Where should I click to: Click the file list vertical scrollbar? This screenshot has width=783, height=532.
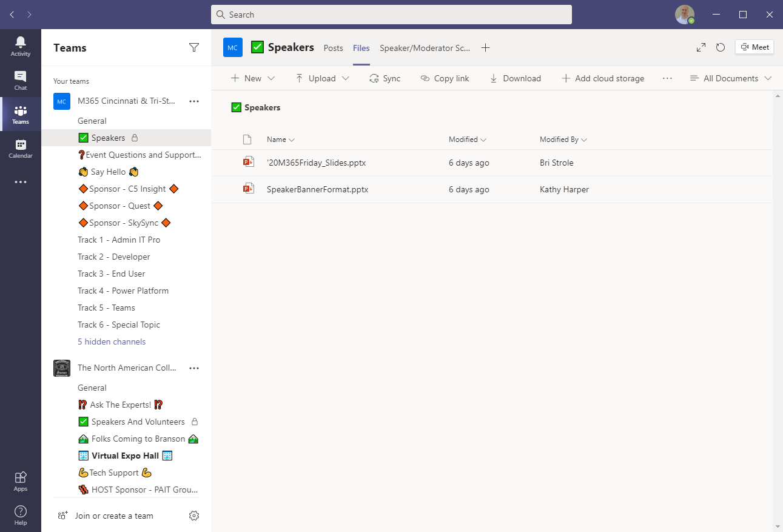778,311
